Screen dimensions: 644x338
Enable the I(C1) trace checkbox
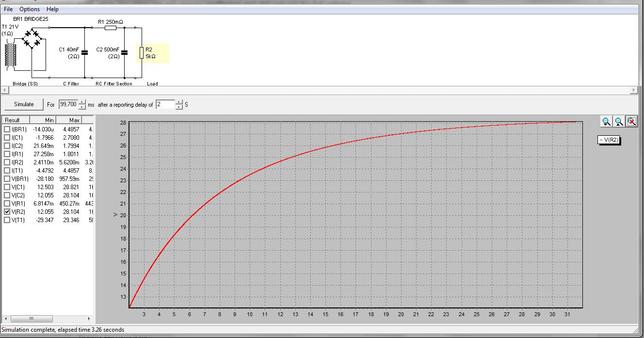tap(7, 138)
